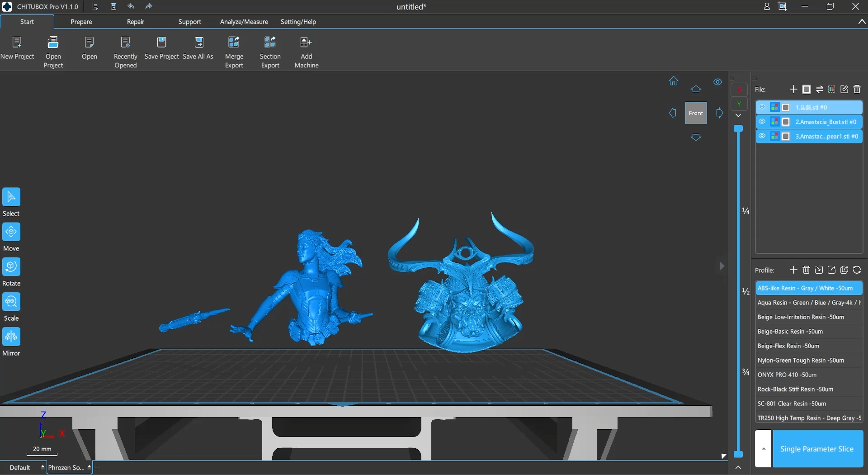Viewport: 868px width, 475px height.
Task: Add a new profile with plus icon
Action: (x=793, y=270)
